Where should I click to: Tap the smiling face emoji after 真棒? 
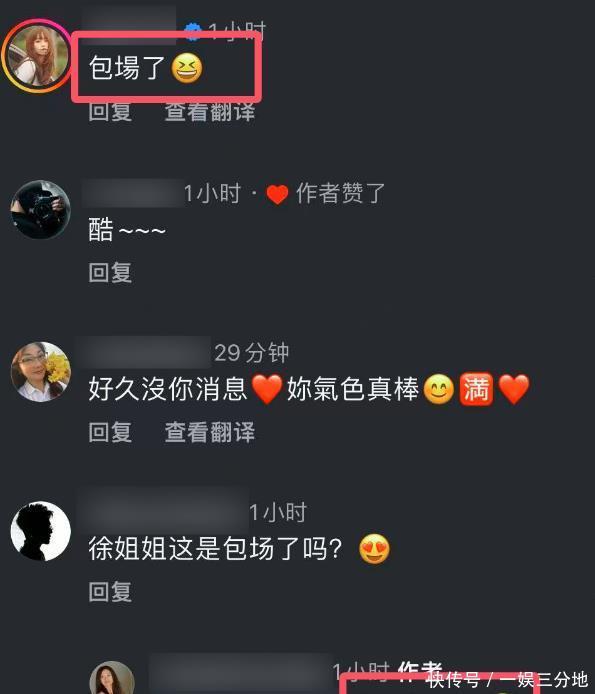[439, 389]
